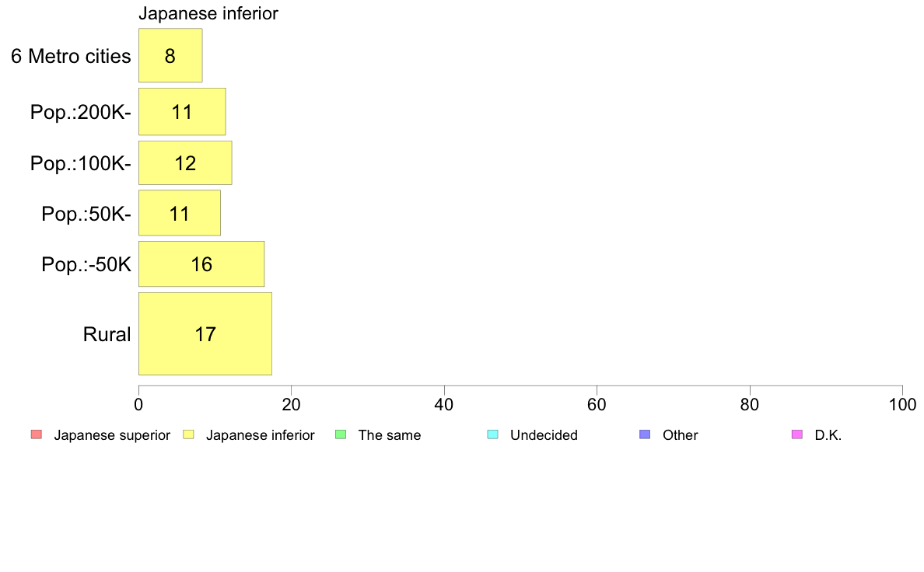Click the Pop.:-50K axis label

(x=86, y=264)
